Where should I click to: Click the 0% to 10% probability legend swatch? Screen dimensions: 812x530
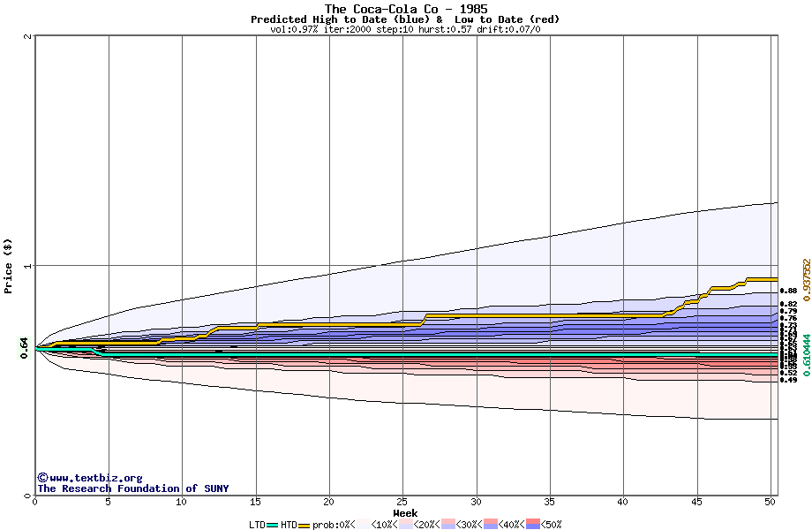tap(364, 524)
